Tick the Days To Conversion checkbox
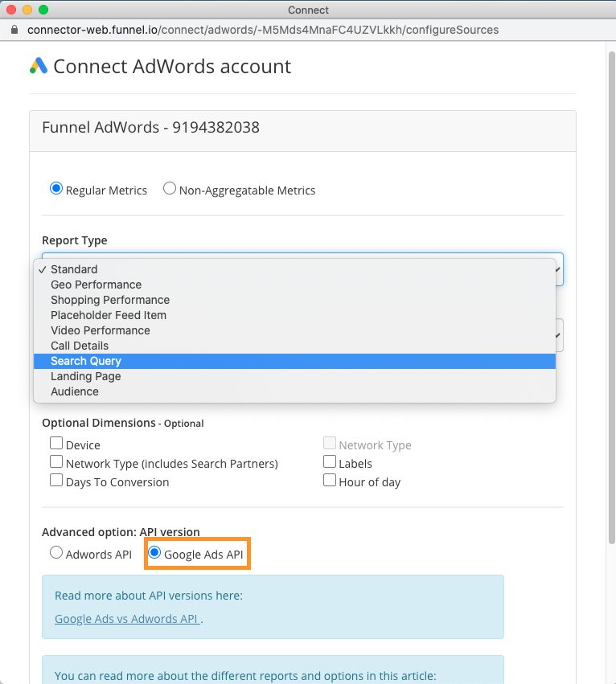Screen dimensions: 616x684 click(56, 481)
